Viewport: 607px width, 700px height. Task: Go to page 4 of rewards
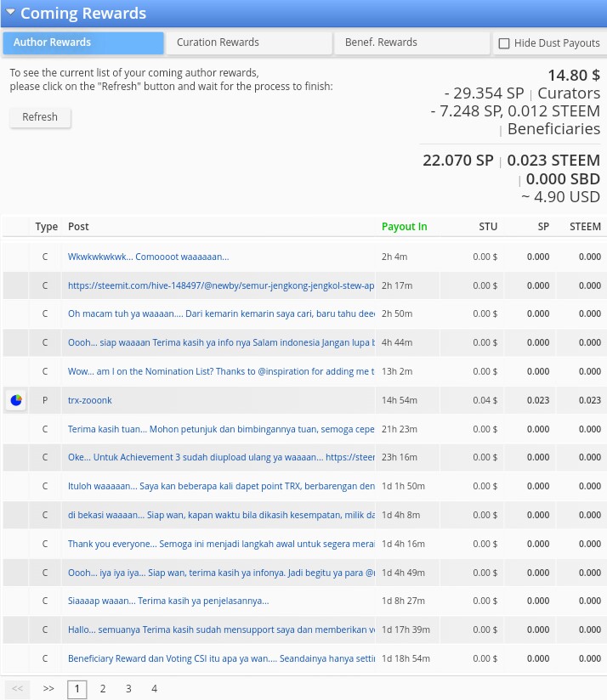point(154,689)
